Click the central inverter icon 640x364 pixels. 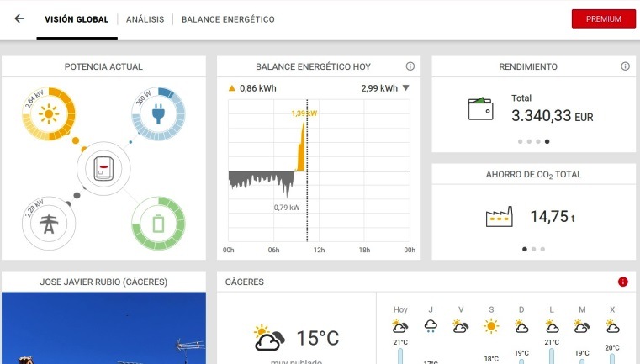point(103,168)
